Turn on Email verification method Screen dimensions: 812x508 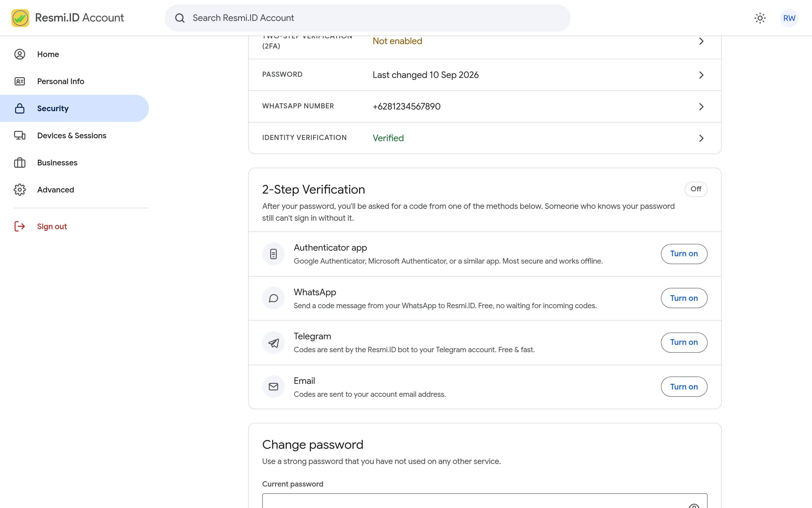pos(684,387)
